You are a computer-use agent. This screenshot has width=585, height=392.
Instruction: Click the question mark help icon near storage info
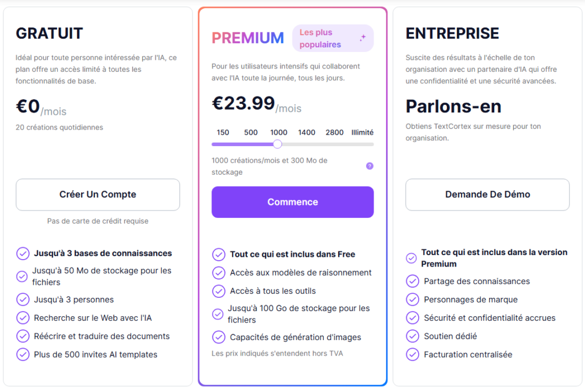tap(370, 166)
